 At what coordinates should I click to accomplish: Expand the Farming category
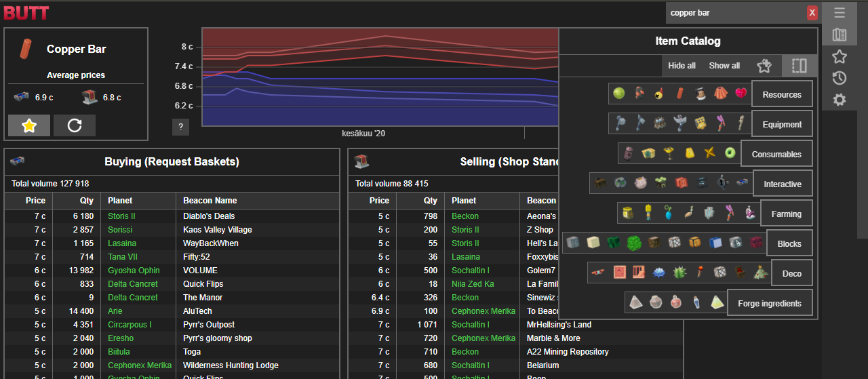(x=787, y=214)
